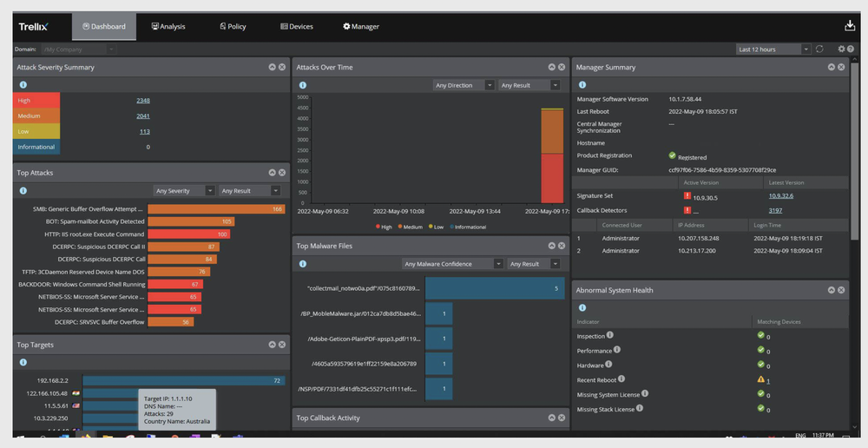Image resolution: width=868 pixels, height=448 pixels.
Task: Click info icon next to Inspection indicator
Action: coord(610,335)
